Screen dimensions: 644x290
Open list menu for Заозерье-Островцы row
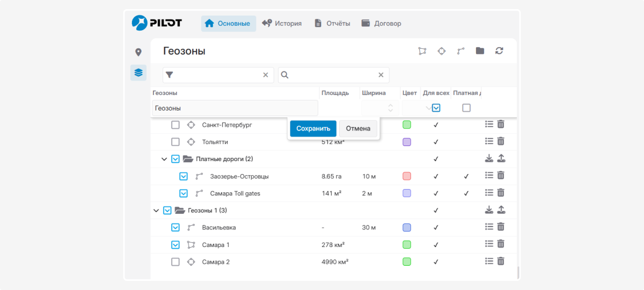[x=489, y=176]
